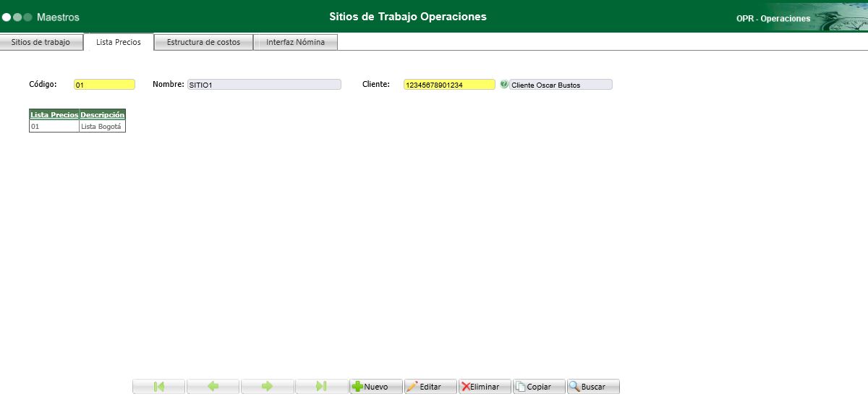This screenshot has height=420, width=868.
Task: Click the Nuevo button to create a record
Action: 376,387
